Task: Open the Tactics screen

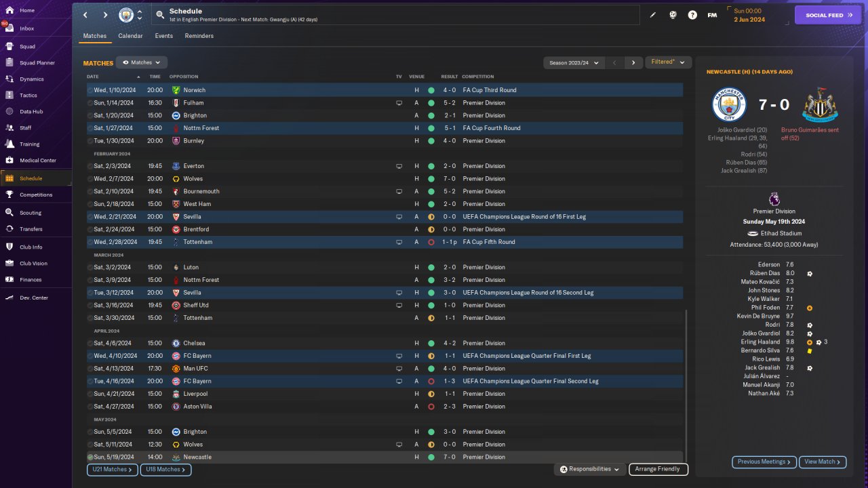Action: [28, 96]
